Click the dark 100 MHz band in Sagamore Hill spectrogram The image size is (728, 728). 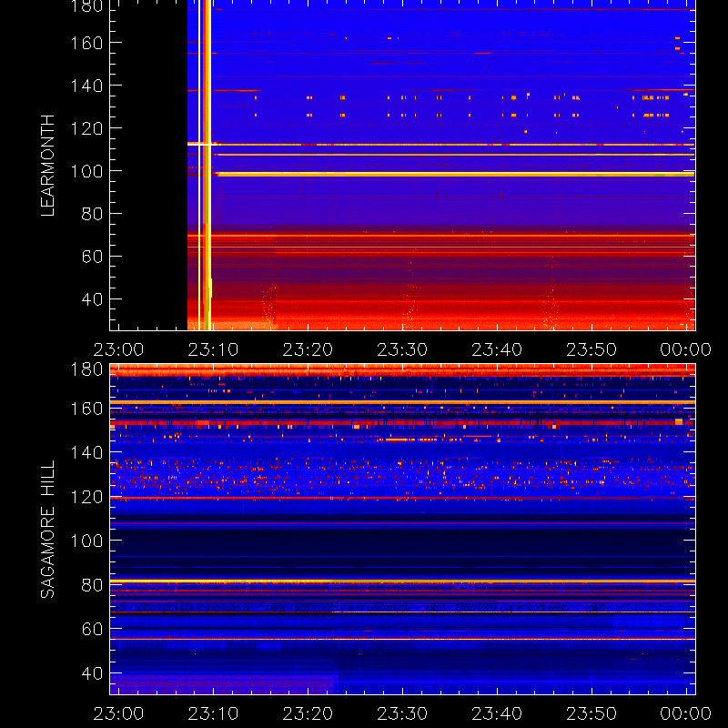click(402, 543)
